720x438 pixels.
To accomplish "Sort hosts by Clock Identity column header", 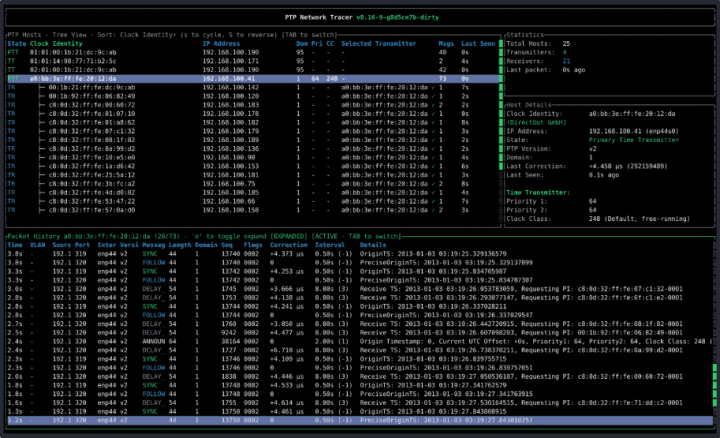I will [56, 43].
